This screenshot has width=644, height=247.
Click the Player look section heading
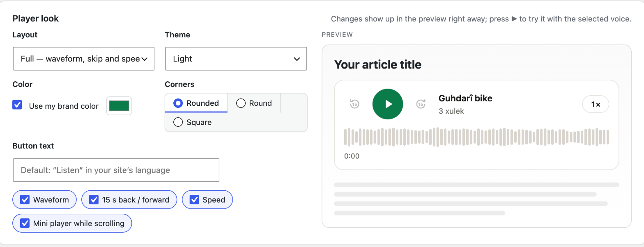coord(36,18)
